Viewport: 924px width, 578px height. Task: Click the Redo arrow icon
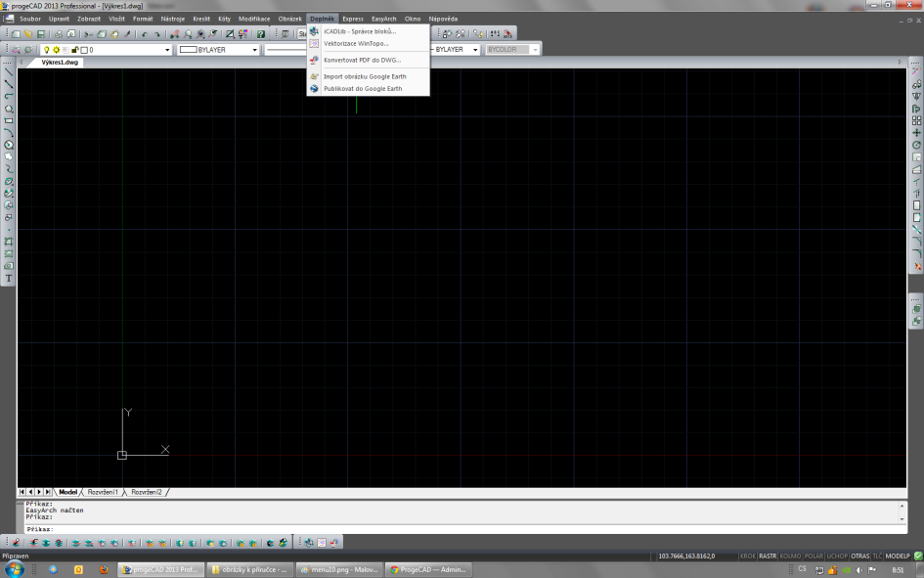[157, 34]
